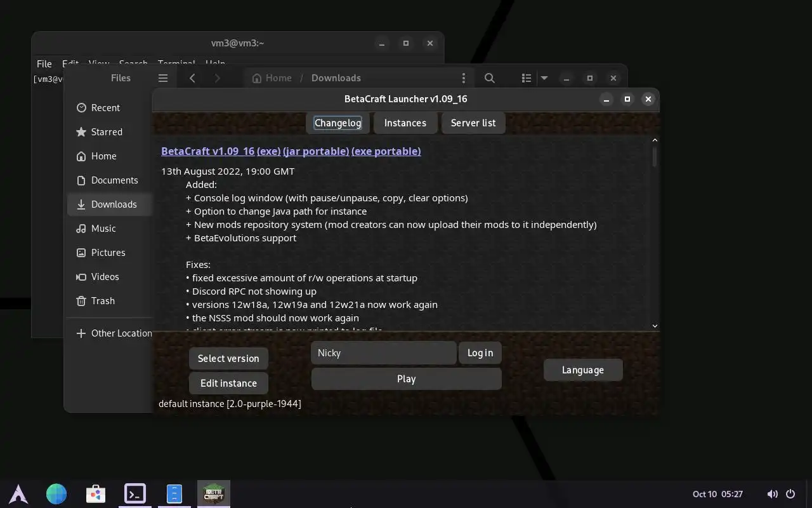Image resolution: width=812 pixels, height=508 pixels.
Task: Open the Language selection
Action: pos(583,370)
